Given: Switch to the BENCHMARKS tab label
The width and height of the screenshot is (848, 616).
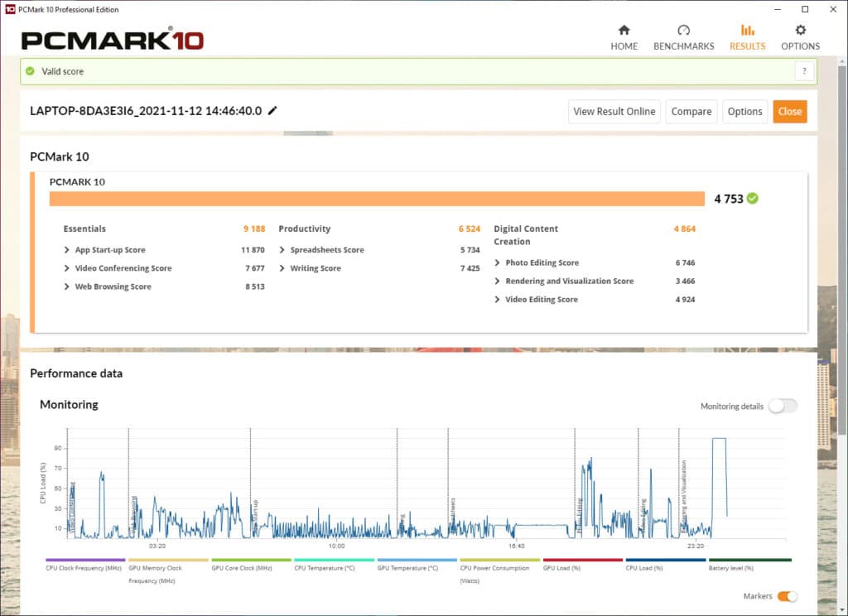Looking at the screenshot, I should click(x=683, y=46).
